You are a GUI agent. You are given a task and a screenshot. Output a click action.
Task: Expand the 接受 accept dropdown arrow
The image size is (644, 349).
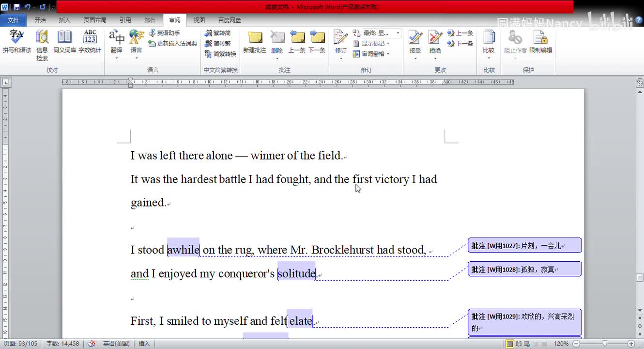click(415, 58)
